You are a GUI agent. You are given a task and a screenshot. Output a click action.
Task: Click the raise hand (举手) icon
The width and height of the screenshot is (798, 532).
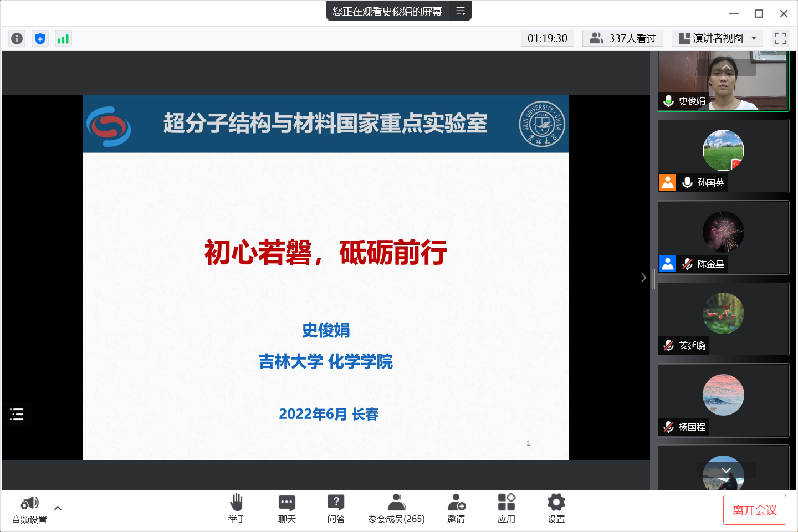237,508
